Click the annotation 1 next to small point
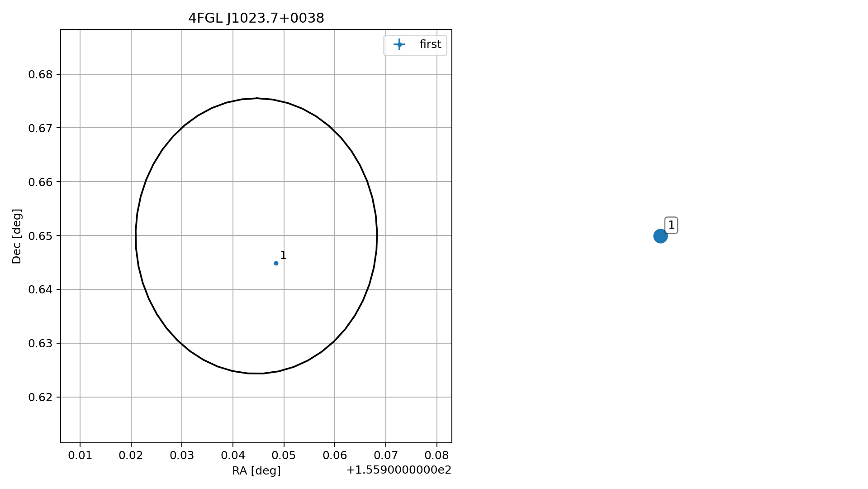The image size is (868, 489). click(283, 255)
